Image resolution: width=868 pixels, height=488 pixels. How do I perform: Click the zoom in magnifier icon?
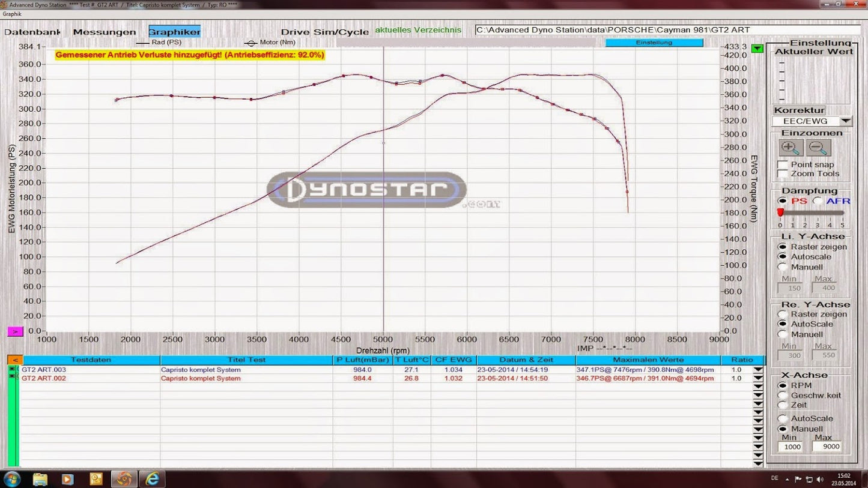pos(791,148)
